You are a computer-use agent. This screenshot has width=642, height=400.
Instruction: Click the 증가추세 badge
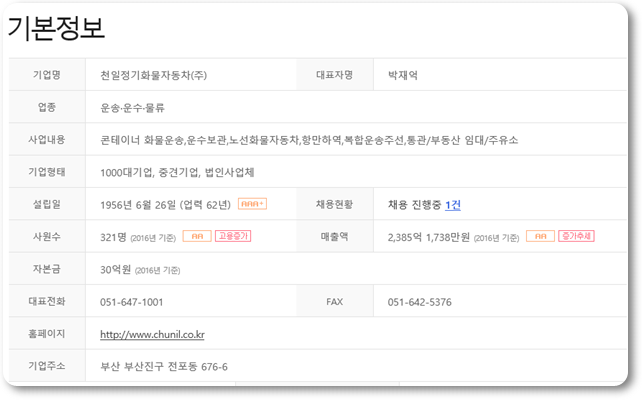click(x=576, y=236)
